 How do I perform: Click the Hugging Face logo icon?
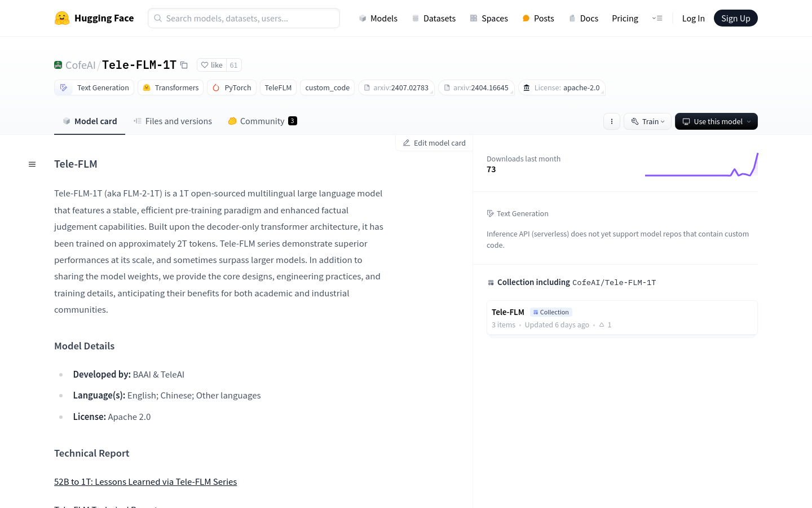[62, 18]
